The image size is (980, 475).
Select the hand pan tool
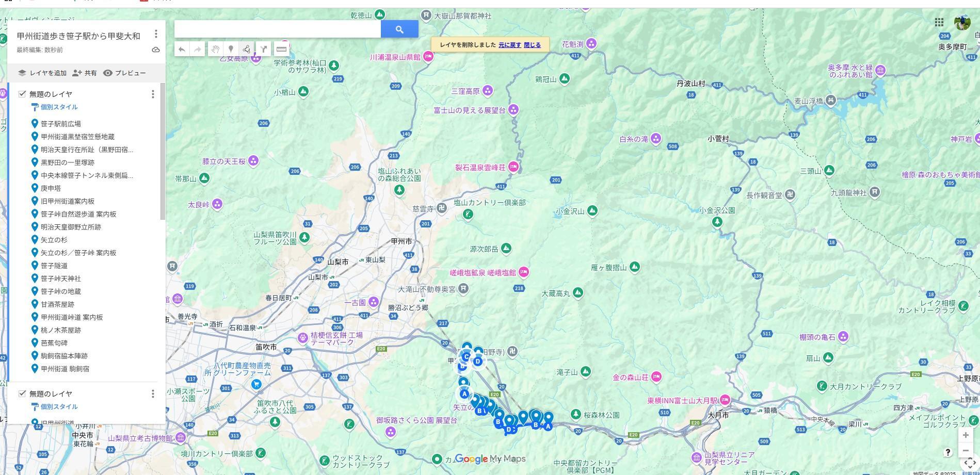coord(215,50)
